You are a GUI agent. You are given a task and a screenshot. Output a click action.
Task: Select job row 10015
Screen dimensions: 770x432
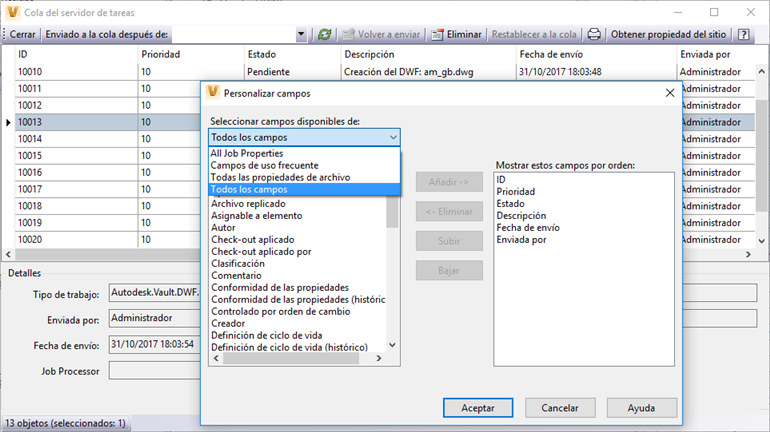tap(108, 156)
